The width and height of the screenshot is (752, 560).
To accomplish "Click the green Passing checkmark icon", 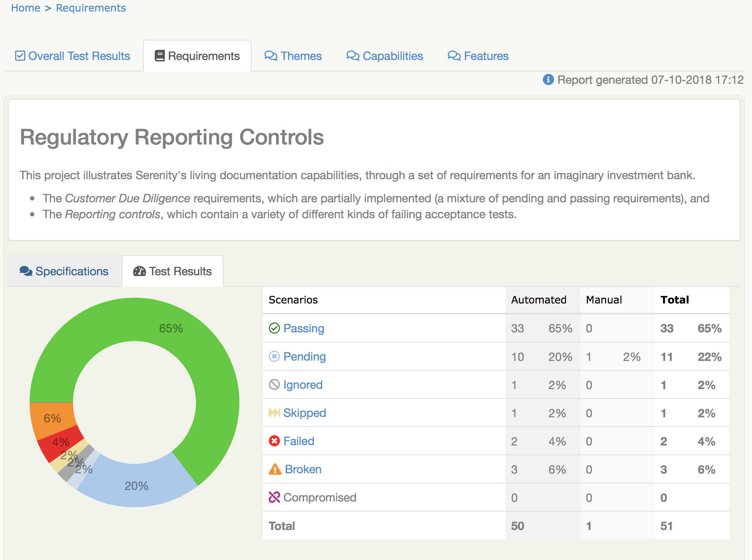I will (274, 328).
